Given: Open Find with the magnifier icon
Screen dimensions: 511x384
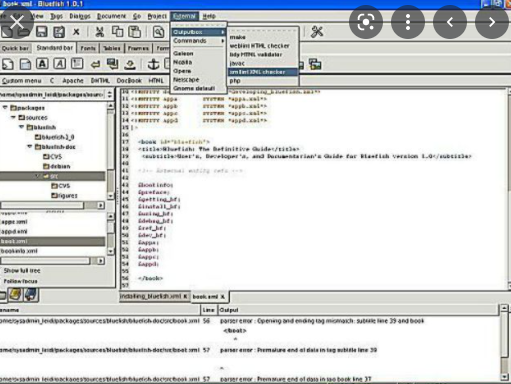Looking at the screenshot, I should pyautogui.click(x=159, y=32).
